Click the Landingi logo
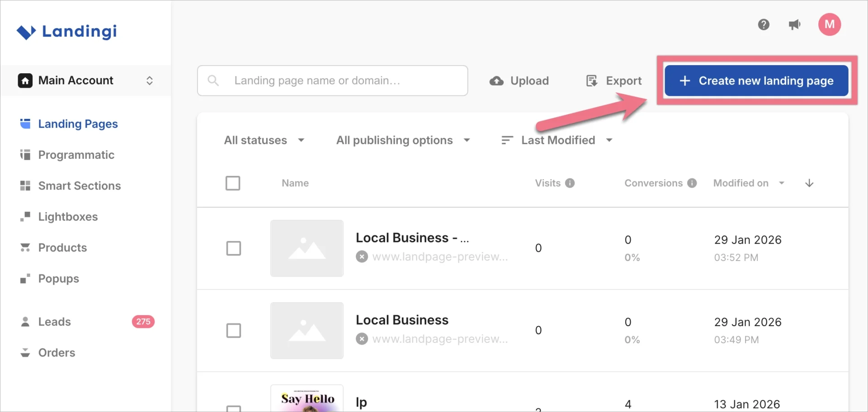This screenshot has width=868, height=412. 66,31
